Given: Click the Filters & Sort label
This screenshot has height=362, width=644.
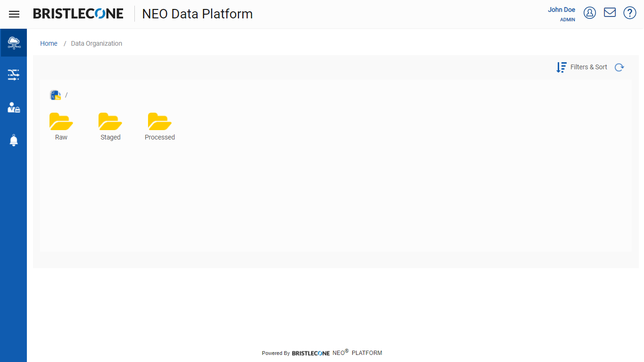Looking at the screenshot, I should pyautogui.click(x=589, y=67).
